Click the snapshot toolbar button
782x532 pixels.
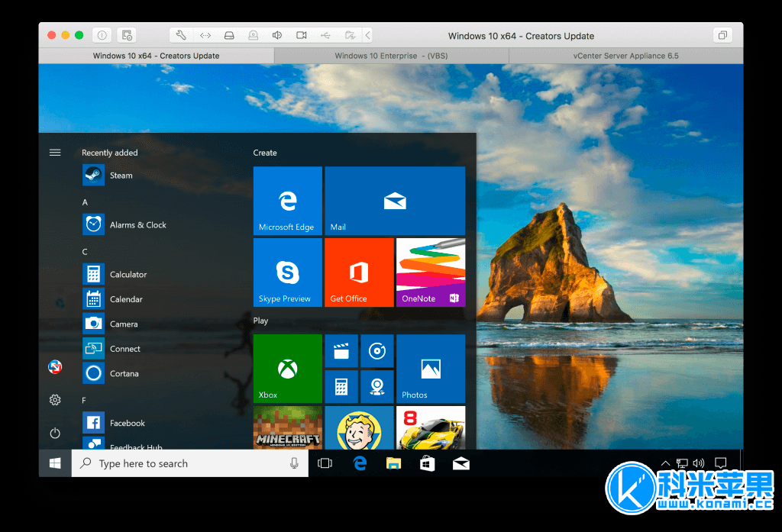tap(127, 35)
